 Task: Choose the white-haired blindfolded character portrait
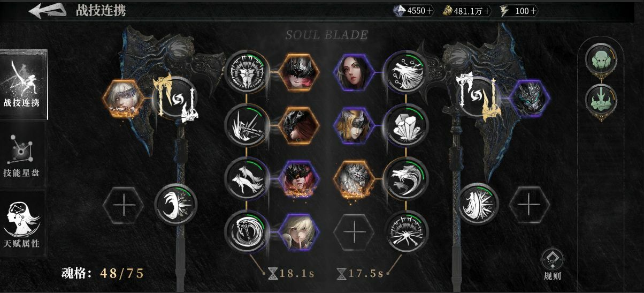(122, 99)
